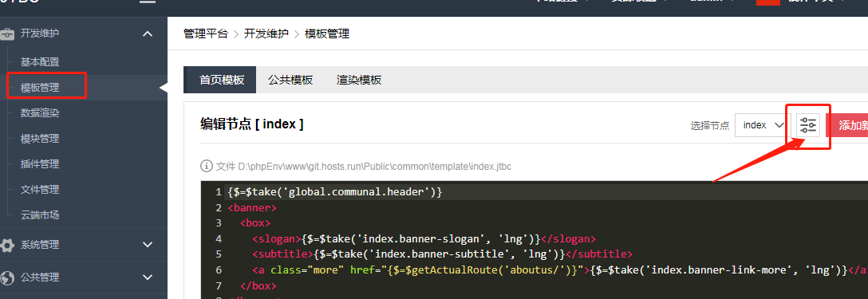Switch to the 首页模板 tab
The image size is (868, 299).
pos(220,80)
